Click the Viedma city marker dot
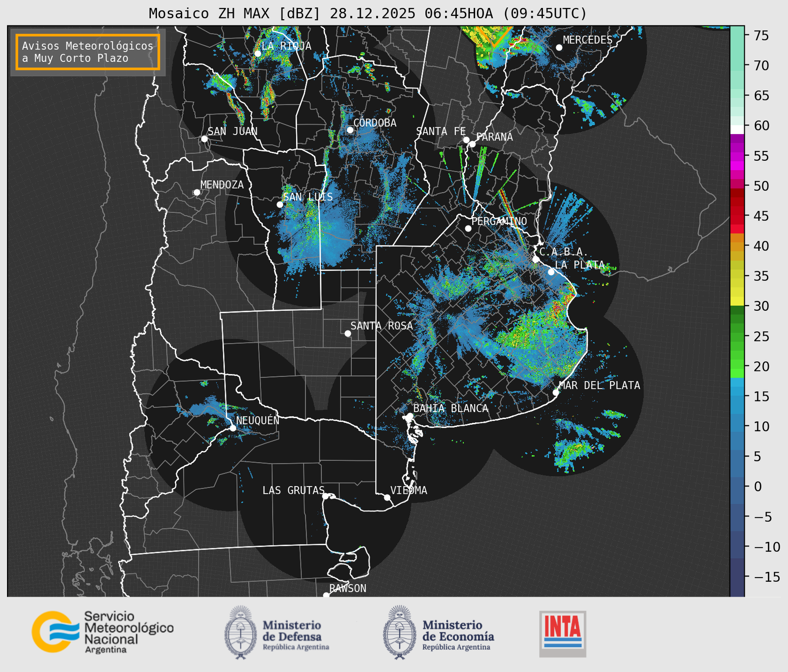 (387, 497)
